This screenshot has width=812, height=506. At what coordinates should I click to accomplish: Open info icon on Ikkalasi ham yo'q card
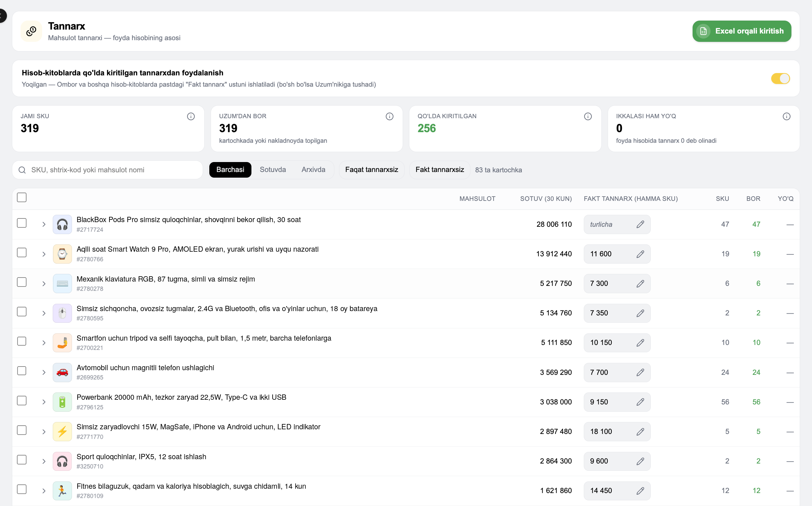786,117
